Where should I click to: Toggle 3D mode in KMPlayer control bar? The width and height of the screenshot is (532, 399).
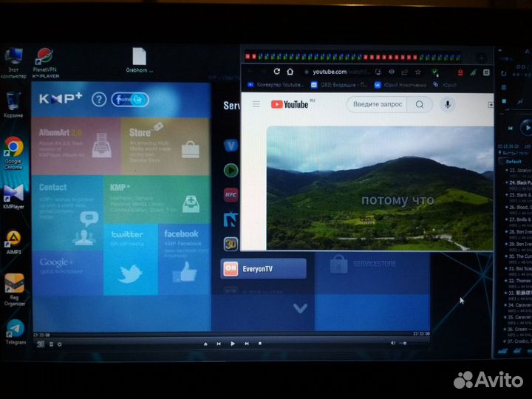[x=41, y=344]
